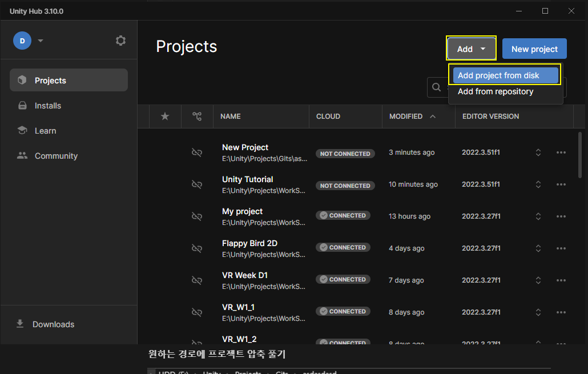Change editor version for Unity Tutorial
The image size is (588, 374).
538,184
